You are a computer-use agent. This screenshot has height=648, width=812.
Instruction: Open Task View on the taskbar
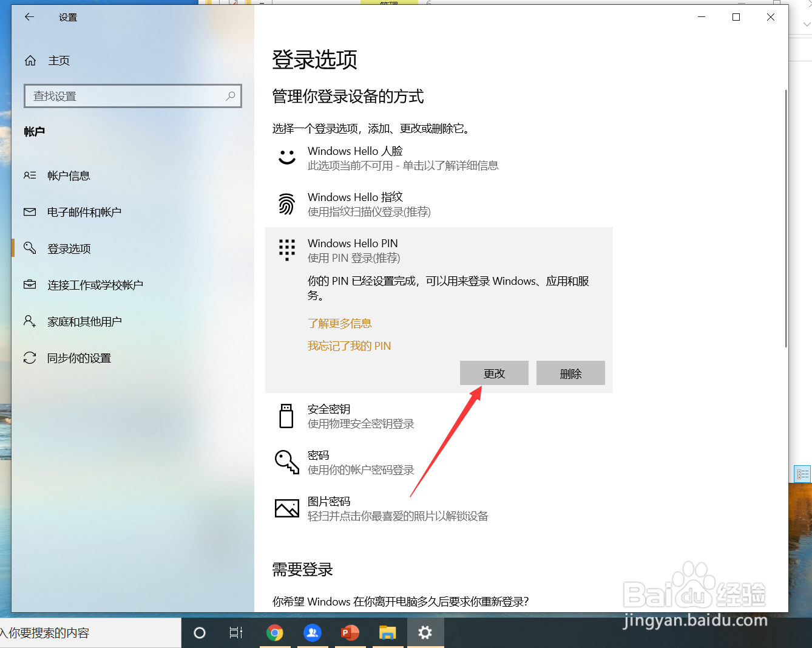click(x=236, y=633)
